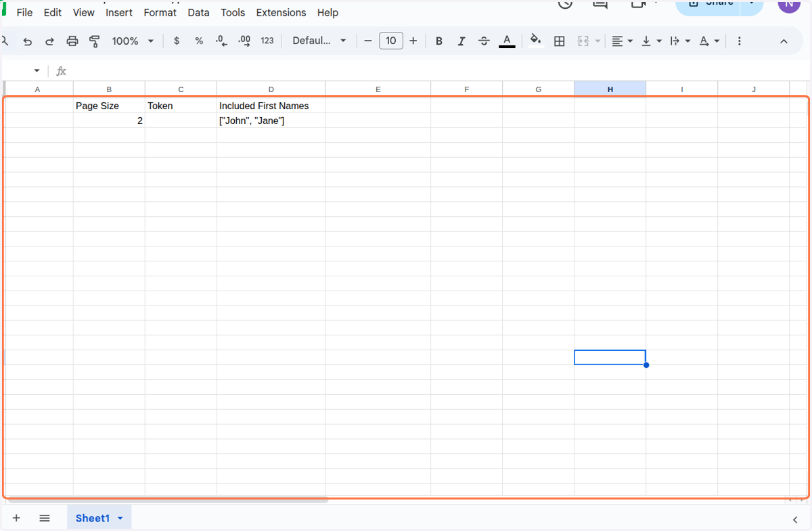Open the all sheets list
The image size is (812, 531).
tap(45, 518)
